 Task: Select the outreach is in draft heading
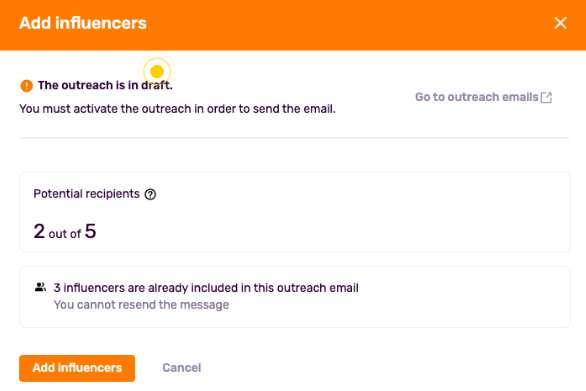pyautogui.click(x=105, y=85)
